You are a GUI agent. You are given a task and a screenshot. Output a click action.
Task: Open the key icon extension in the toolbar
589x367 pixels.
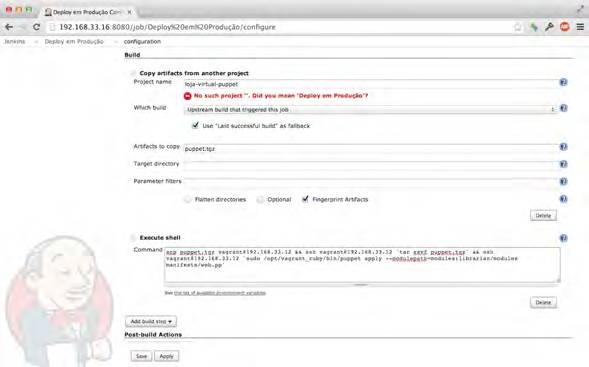549,27
